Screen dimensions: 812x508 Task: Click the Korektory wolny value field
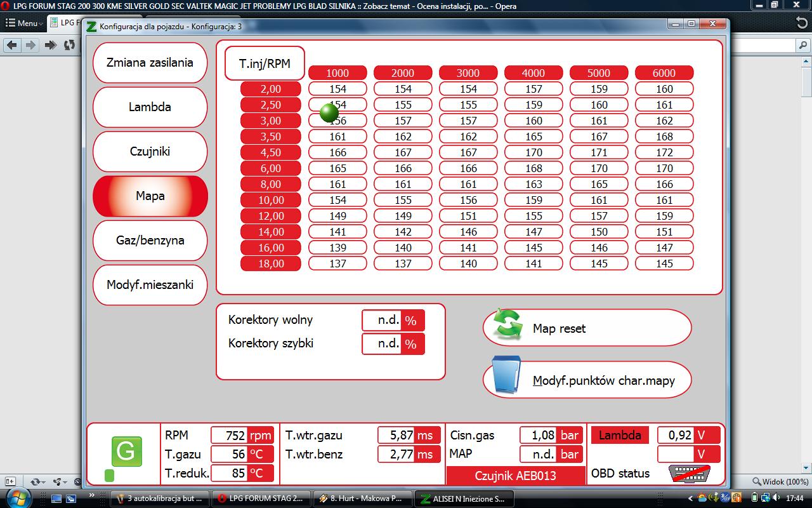click(x=382, y=320)
